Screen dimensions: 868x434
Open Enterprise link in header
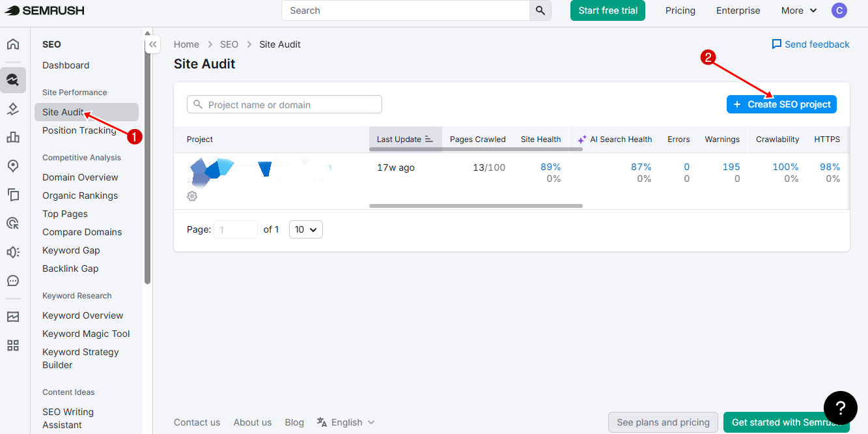pos(738,10)
